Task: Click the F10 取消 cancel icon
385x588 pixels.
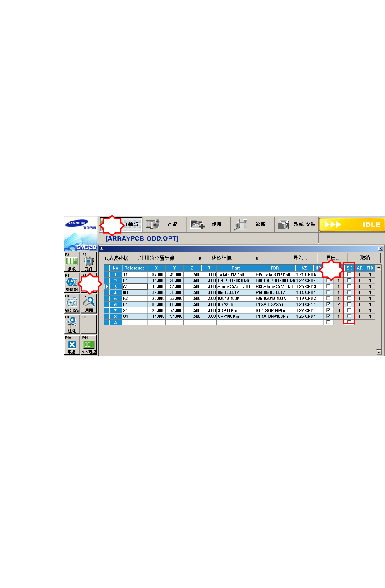Action: 72,345
